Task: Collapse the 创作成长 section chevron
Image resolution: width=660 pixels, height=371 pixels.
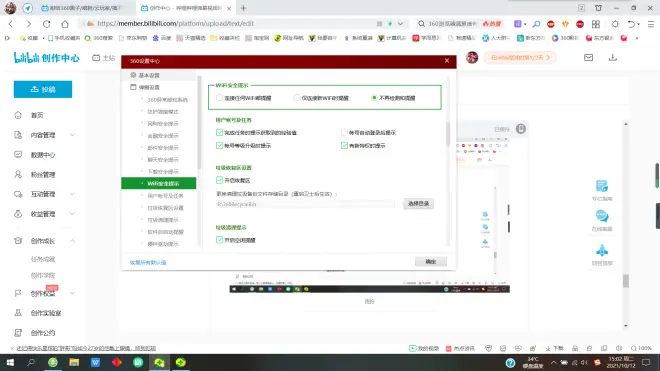Action: tap(72, 241)
